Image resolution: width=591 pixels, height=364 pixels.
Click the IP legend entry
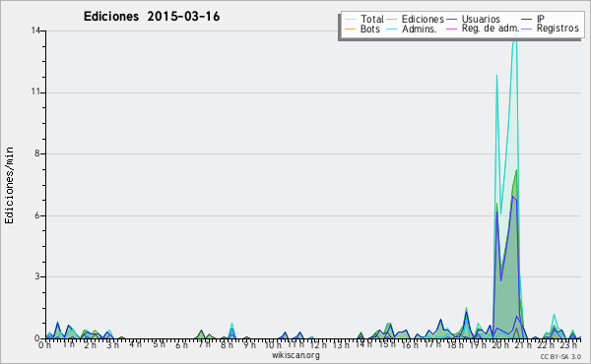pyautogui.click(x=533, y=19)
